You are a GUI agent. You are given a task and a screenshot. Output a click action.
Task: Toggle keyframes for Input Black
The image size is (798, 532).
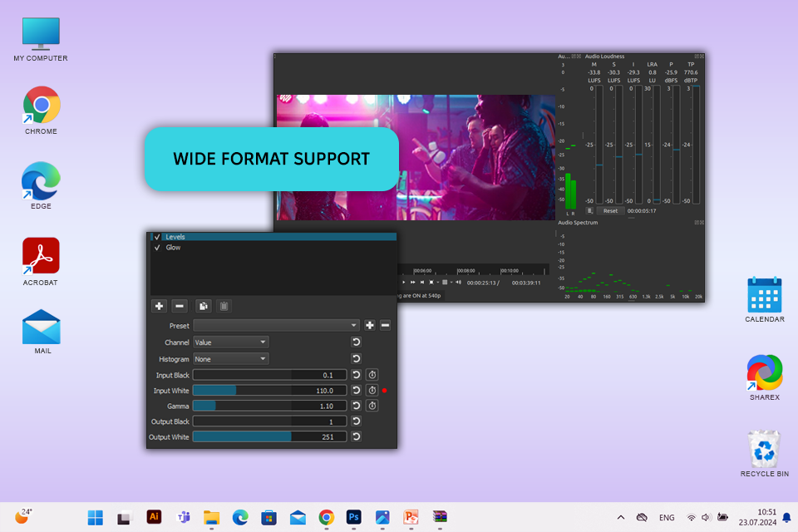point(372,375)
